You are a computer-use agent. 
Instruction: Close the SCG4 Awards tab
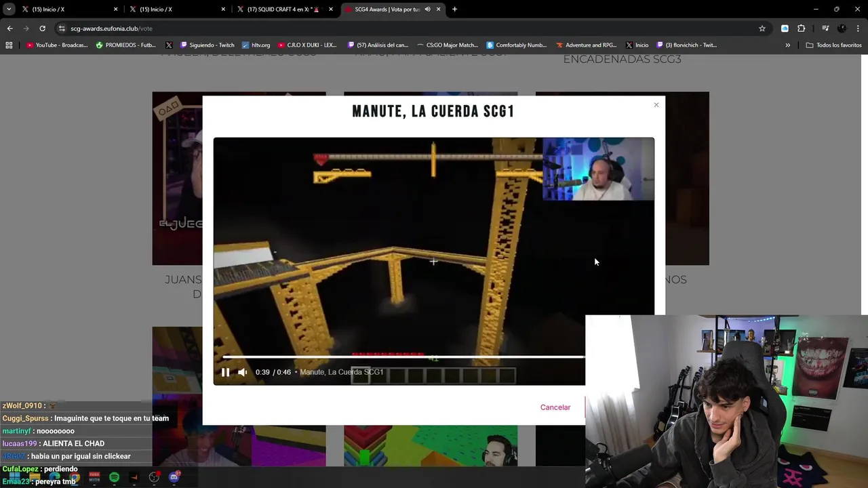[439, 9]
